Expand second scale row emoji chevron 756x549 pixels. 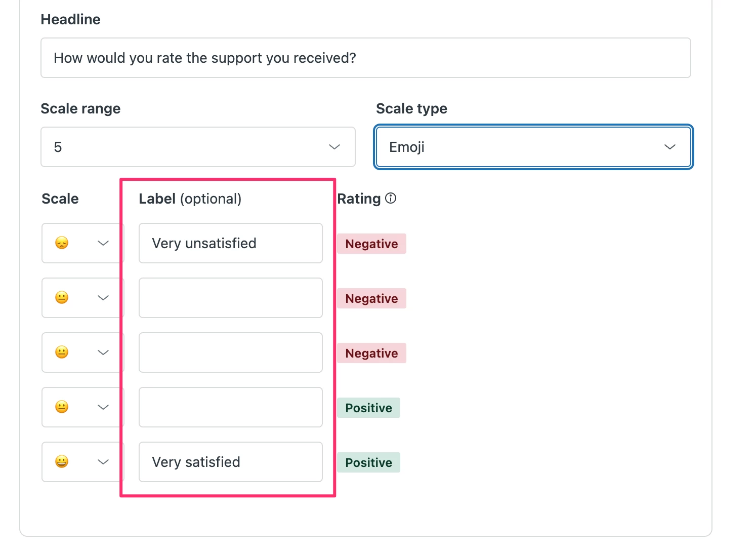[x=103, y=298]
